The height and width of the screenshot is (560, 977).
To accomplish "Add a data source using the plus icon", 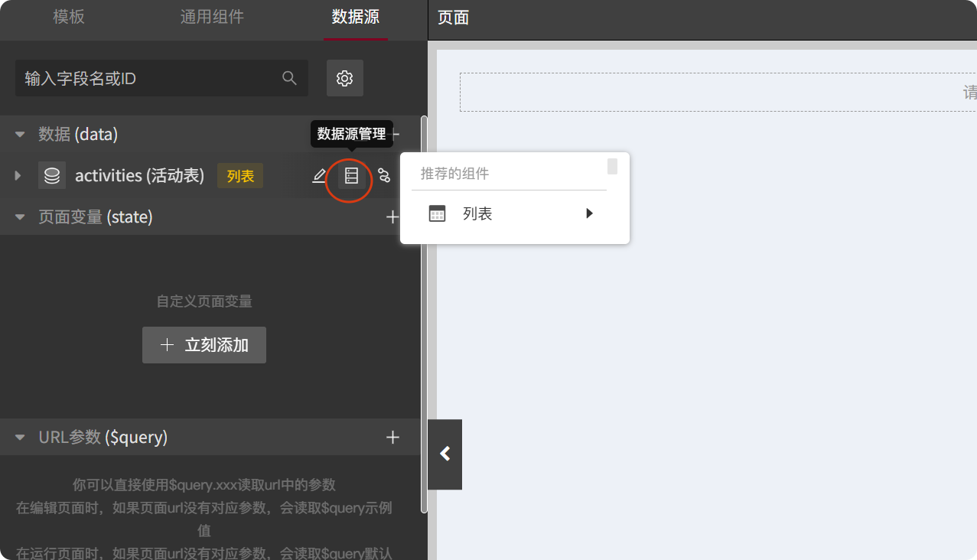I will (392, 134).
